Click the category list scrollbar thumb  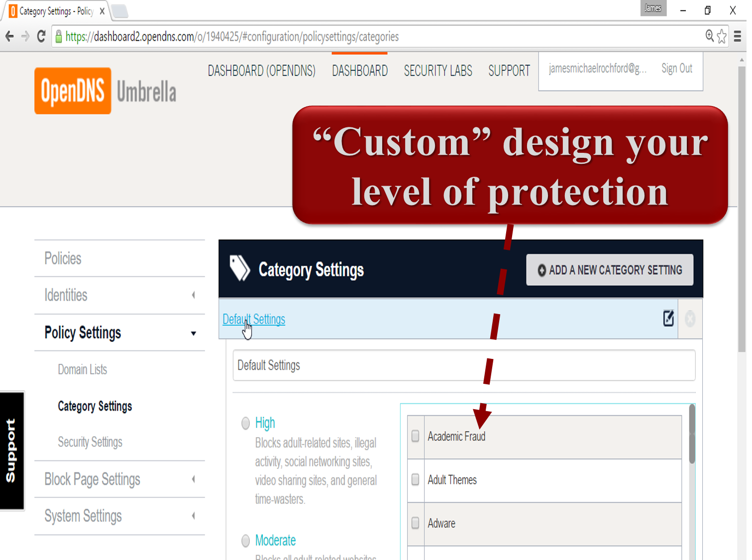pyautogui.click(x=692, y=434)
